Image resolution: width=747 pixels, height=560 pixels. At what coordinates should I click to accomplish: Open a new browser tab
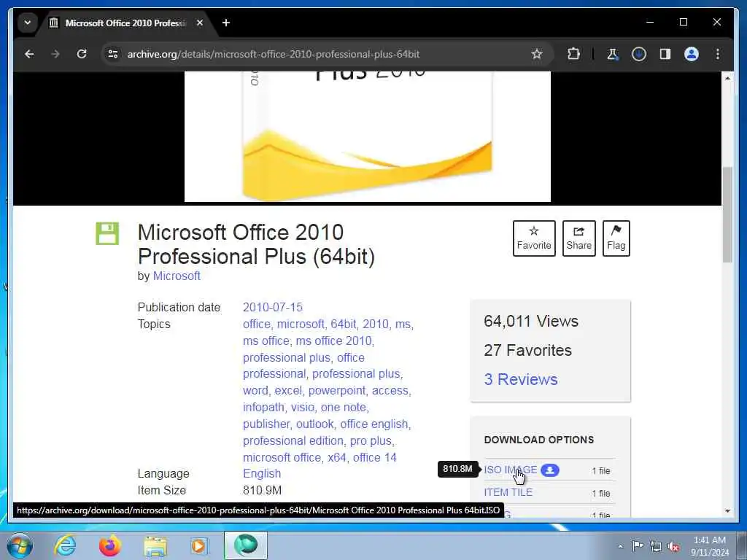226,23
